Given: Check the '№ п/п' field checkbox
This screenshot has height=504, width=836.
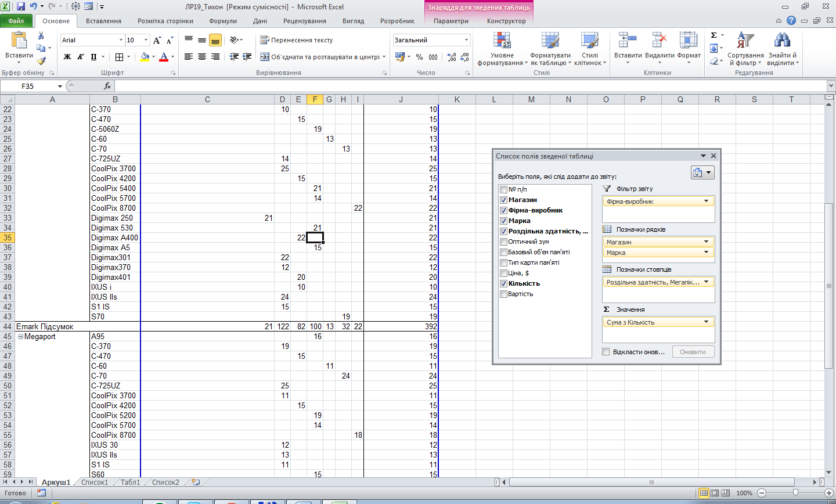Looking at the screenshot, I should 503,189.
